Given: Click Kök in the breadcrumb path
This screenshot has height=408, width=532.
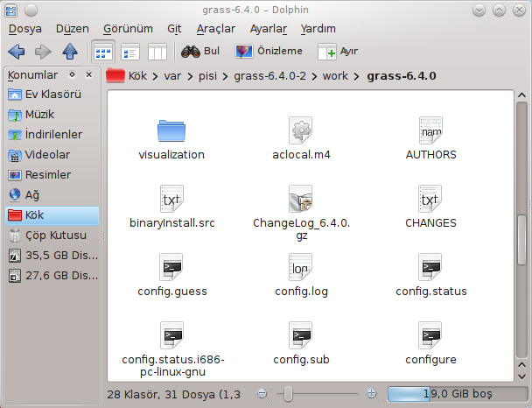Looking at the screenshot, I should (x=137, y=75).
